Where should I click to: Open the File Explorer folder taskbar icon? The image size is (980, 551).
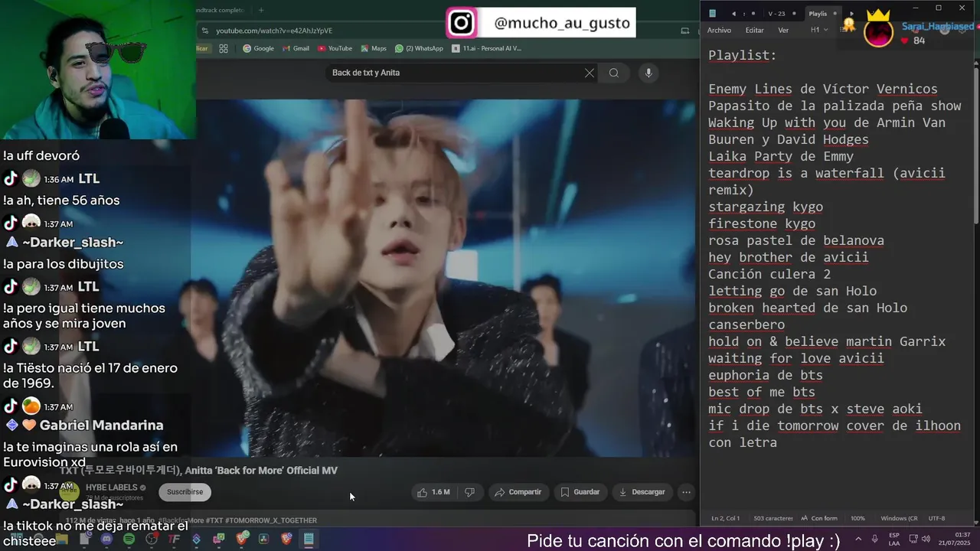point(61,539)
